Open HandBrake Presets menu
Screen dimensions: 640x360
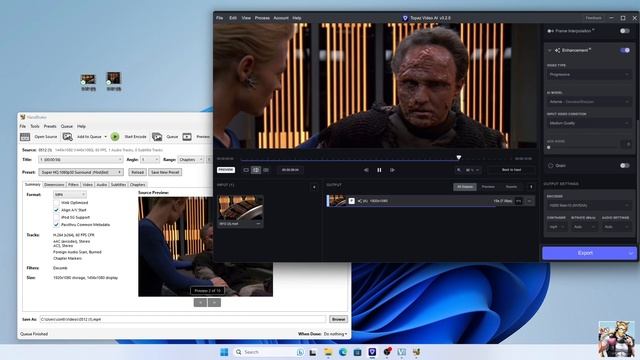click(x=50, y=126)
